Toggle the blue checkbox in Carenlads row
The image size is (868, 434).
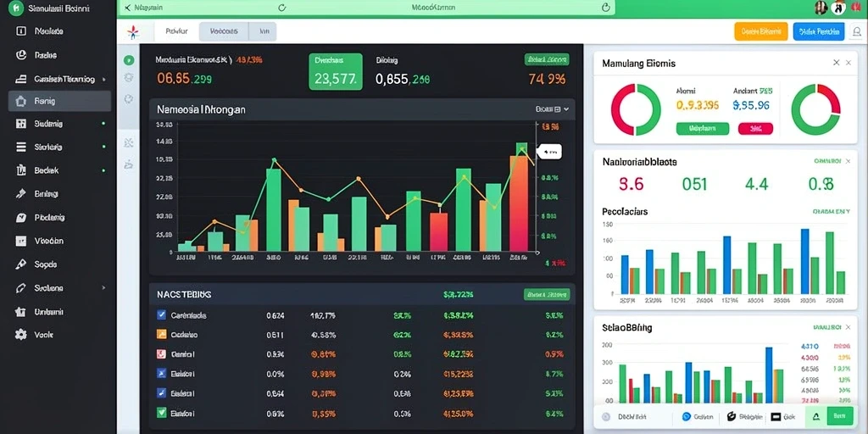pos(162,315)
